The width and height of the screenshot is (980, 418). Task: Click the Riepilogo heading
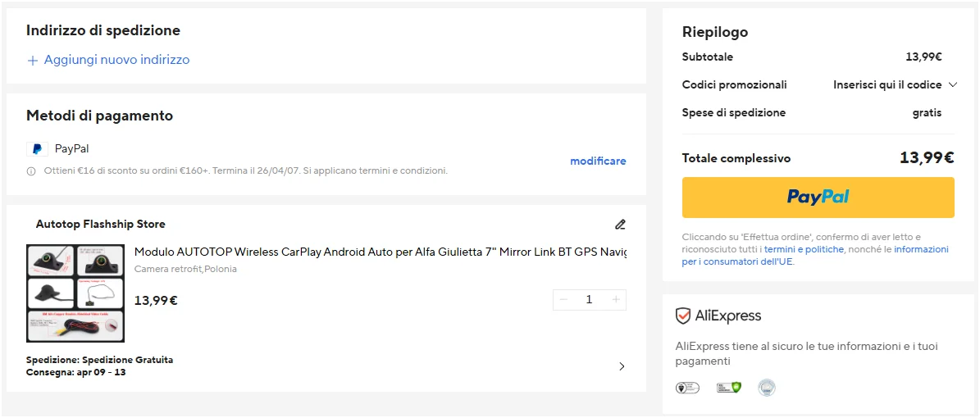pos(715,32)
